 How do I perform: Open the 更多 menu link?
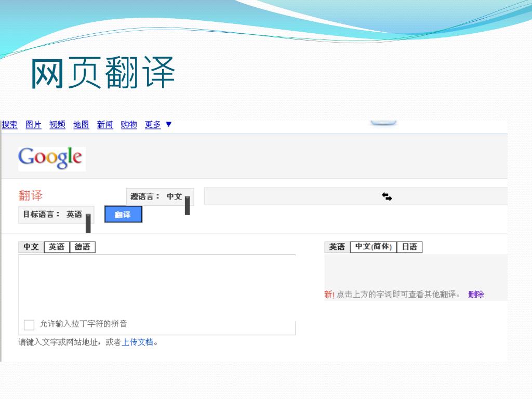point(153,125)
